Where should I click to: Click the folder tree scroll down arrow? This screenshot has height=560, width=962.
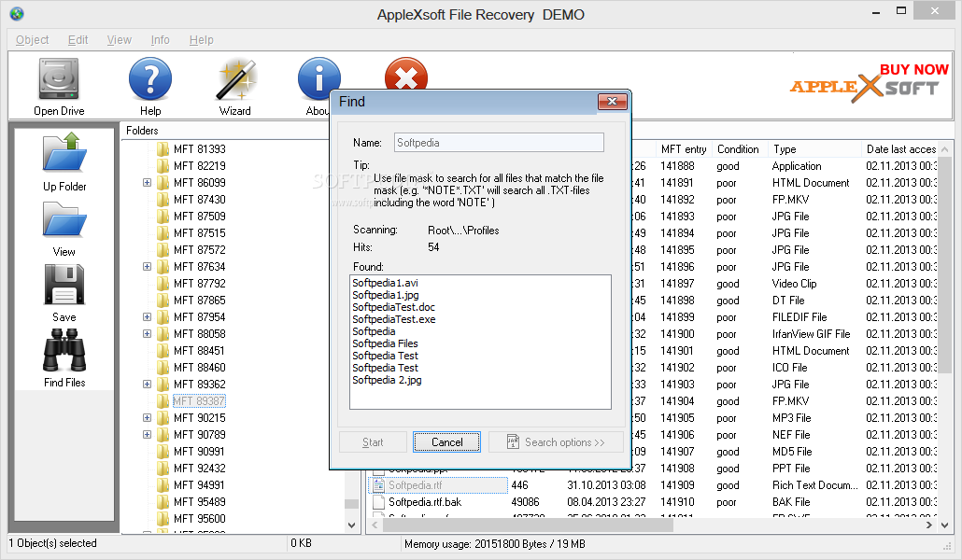click(351, 525)
